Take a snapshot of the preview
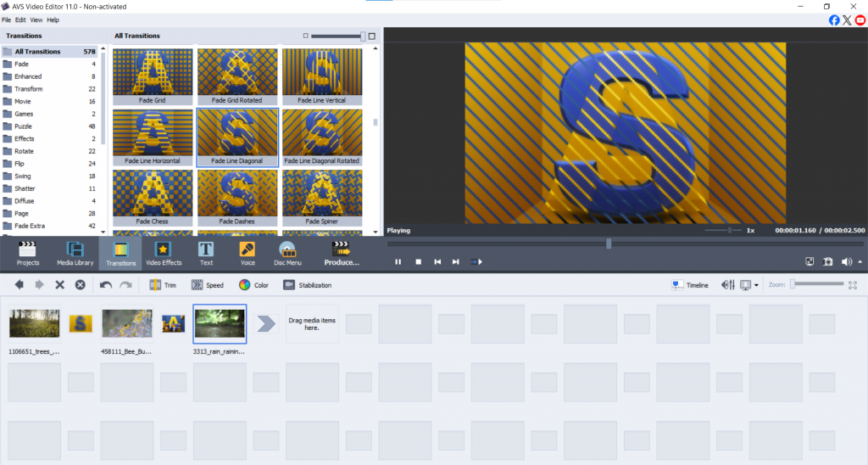Image resolution: width=868 pixels, height=465 pixels. (827, 262)
